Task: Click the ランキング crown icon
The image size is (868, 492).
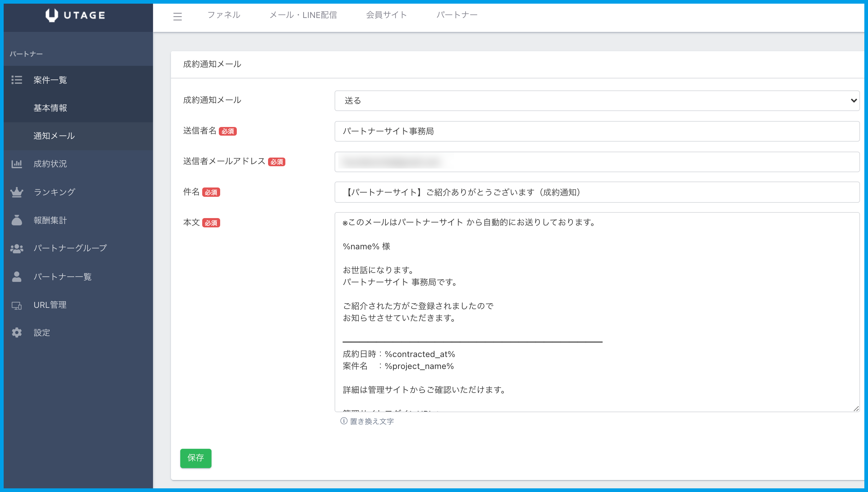Action: click(x=17, y=192)
